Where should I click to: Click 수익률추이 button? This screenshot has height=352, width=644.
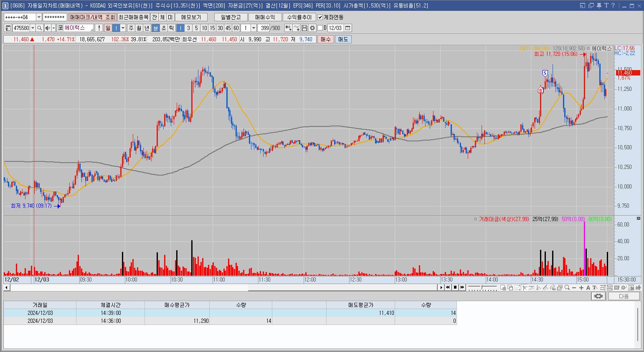(x=299, y=17)
